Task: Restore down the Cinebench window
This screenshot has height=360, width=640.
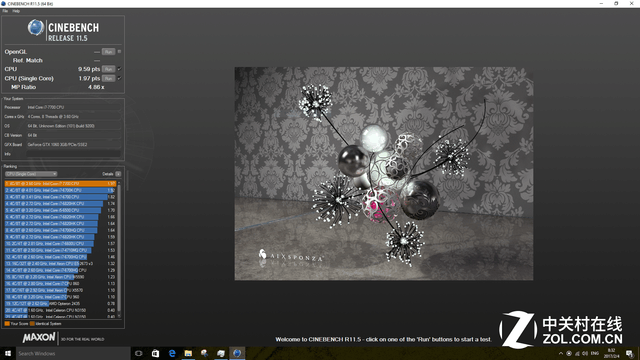Action: pos(616,3)
